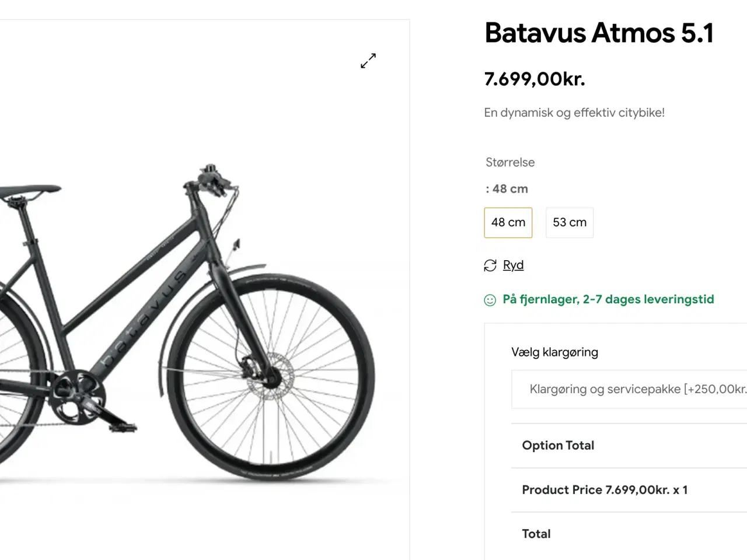The image size is (747, 560).
Task: Click the 7.699,00kr. price heading
Action: (535, 79)
